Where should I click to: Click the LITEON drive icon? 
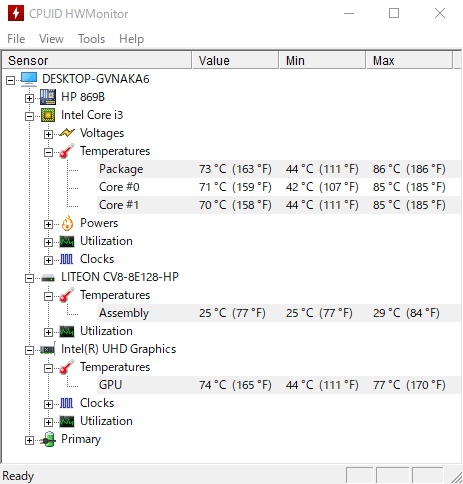(48, 278)
